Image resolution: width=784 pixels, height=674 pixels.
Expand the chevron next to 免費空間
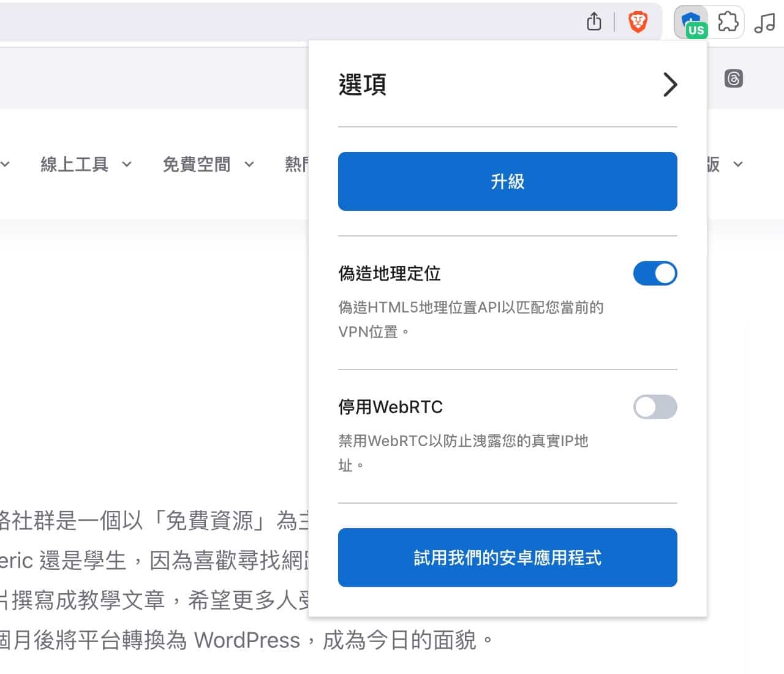[x=249, y=164]
